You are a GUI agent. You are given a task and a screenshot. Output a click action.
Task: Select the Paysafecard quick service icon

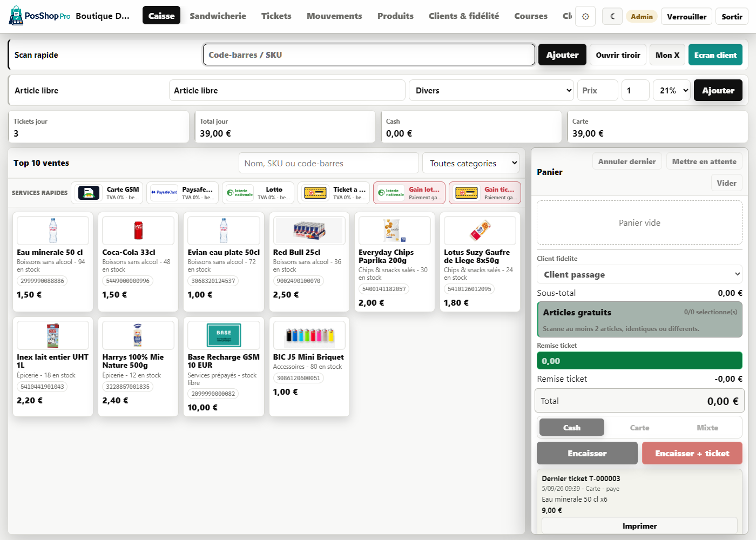coord(164,193)
